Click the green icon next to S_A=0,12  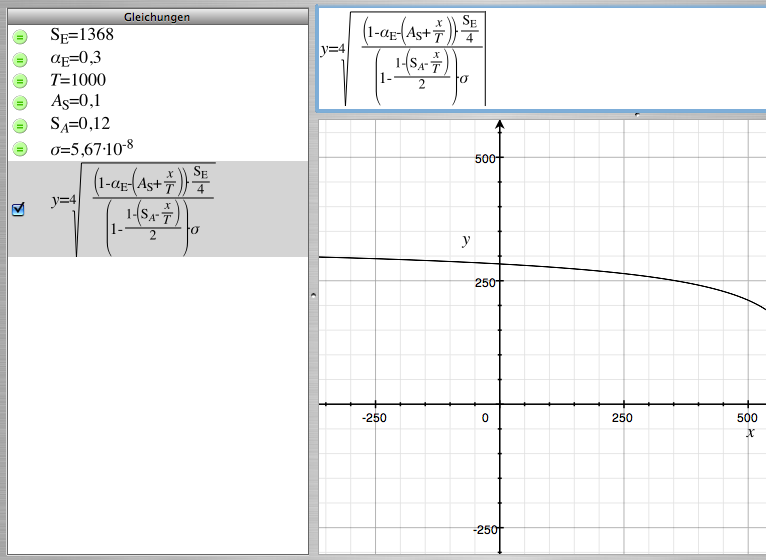19,126
